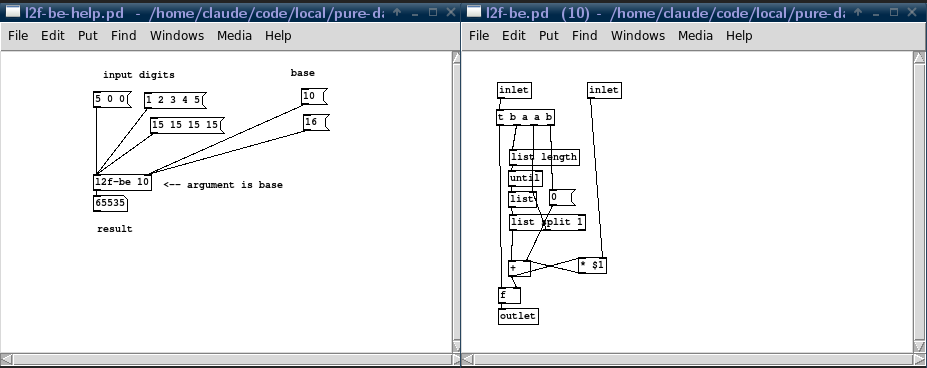Select the 'list length' object
Screen dimensions: 927x368
544,157
